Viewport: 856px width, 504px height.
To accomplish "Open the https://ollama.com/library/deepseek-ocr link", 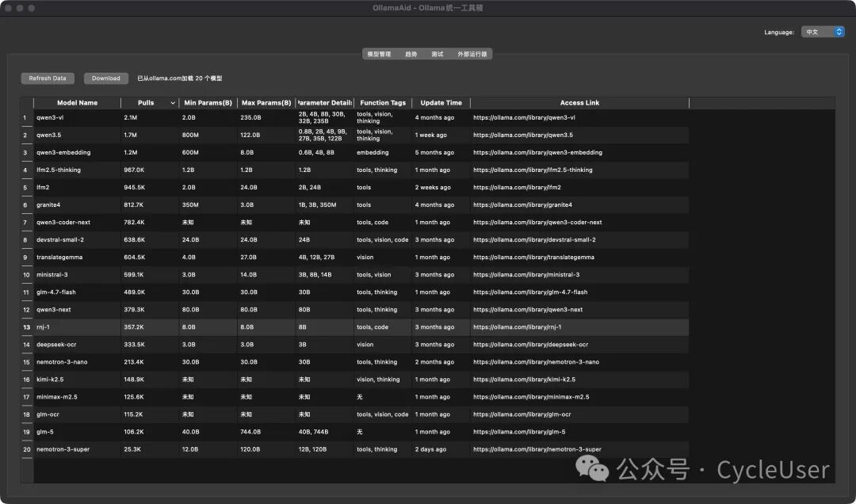I will click(530, 345).
